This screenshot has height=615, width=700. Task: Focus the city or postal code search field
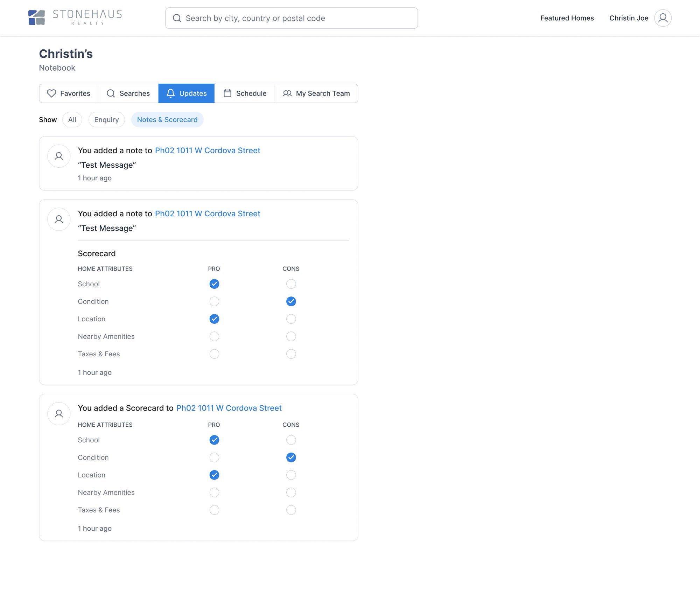click(x=292, y=18)
